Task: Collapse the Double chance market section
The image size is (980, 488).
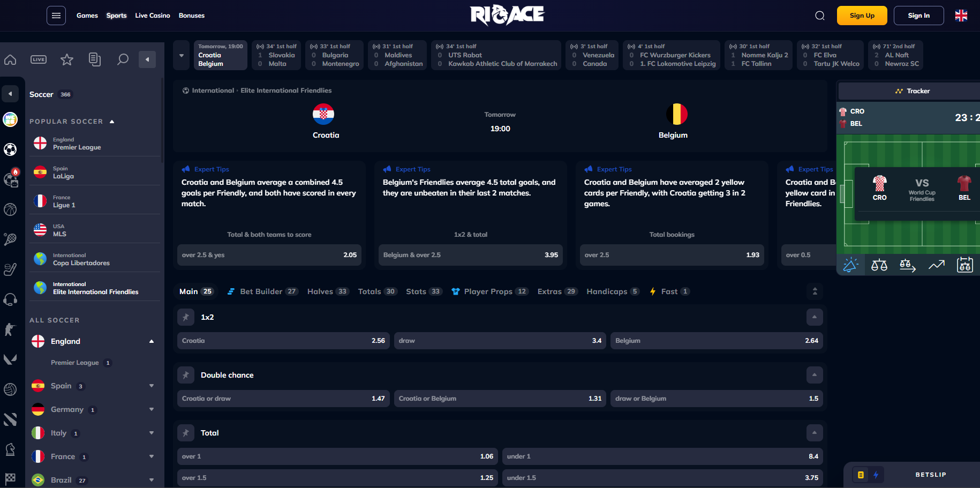Action: pos(815,375)
